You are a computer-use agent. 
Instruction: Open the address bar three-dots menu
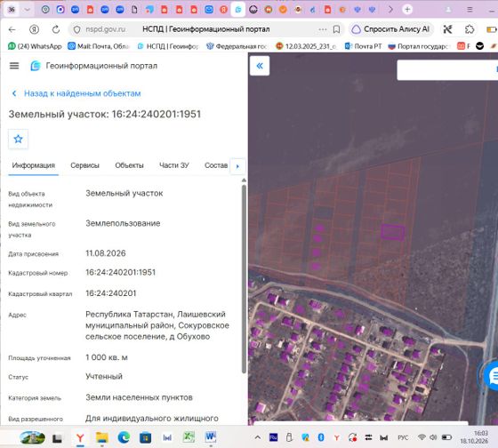click(x=322, y=29)
